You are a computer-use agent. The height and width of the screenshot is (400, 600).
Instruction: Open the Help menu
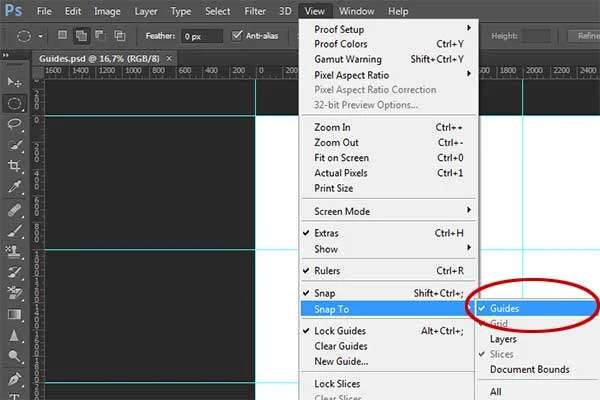pos(398,11)
